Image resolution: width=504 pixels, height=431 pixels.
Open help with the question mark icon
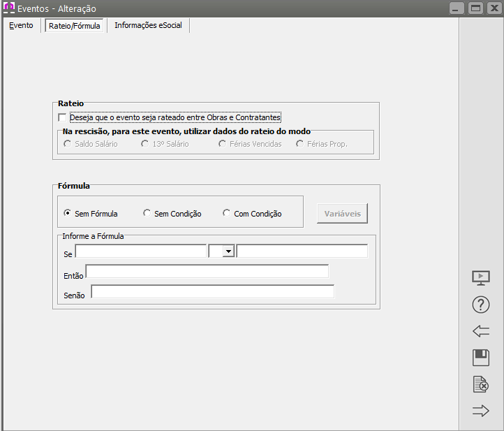pos(481,305)
